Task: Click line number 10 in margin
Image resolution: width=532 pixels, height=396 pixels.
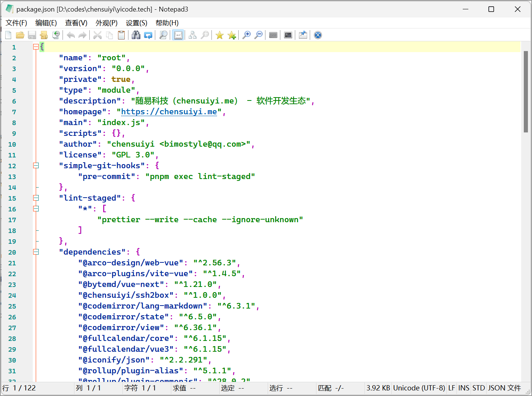Action: [12, 144]
